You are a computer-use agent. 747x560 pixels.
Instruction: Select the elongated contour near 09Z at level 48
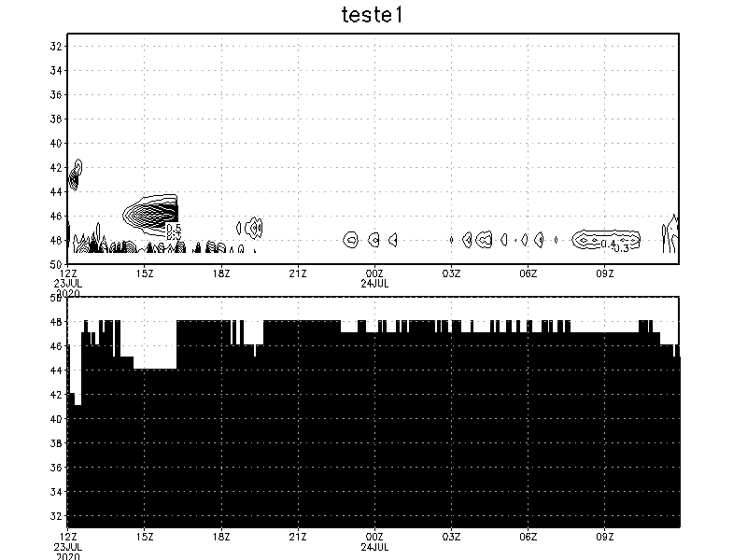[598, 239]
